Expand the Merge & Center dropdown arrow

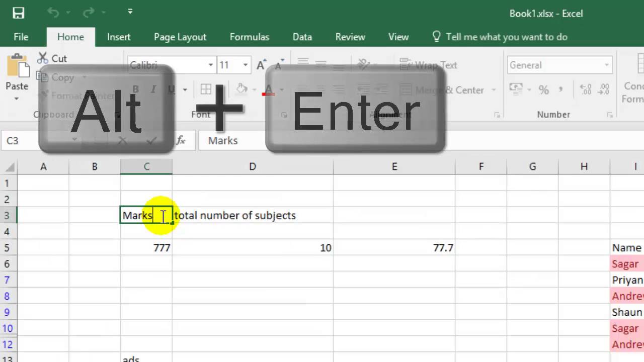tap(494, 90)
